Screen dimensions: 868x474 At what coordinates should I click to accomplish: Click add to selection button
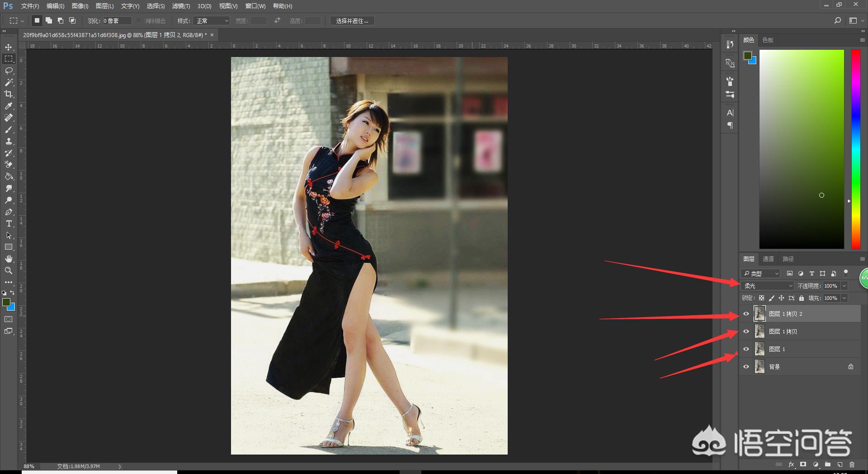(49, 20)
